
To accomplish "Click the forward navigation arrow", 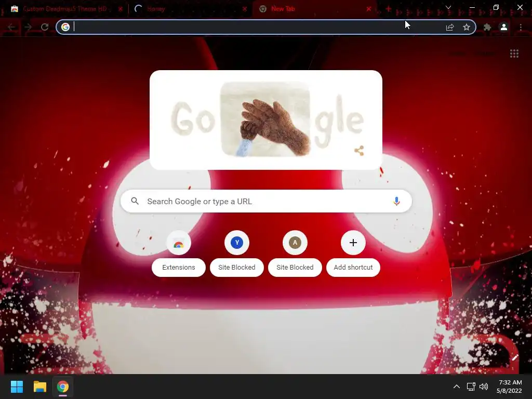I will point(28,27).
